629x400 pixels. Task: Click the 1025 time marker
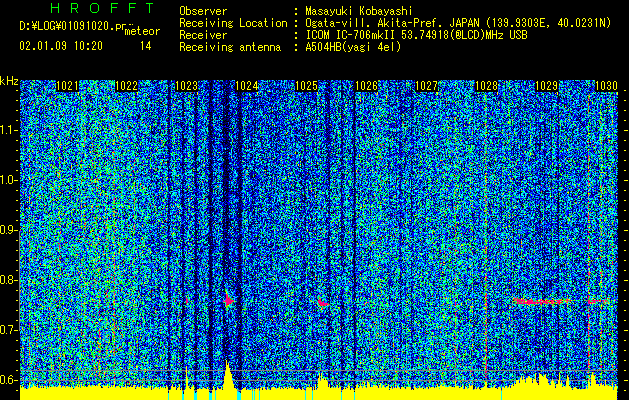coord(306,86)
